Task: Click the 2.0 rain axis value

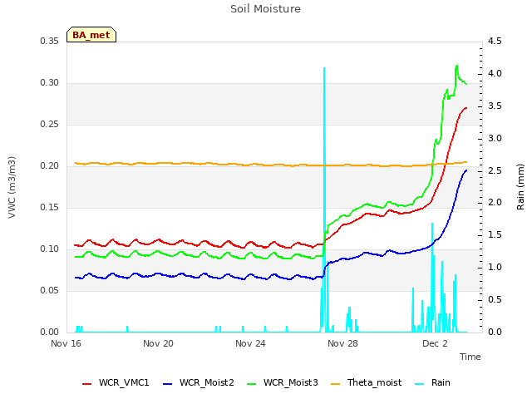Action: [x=495, y=202]
